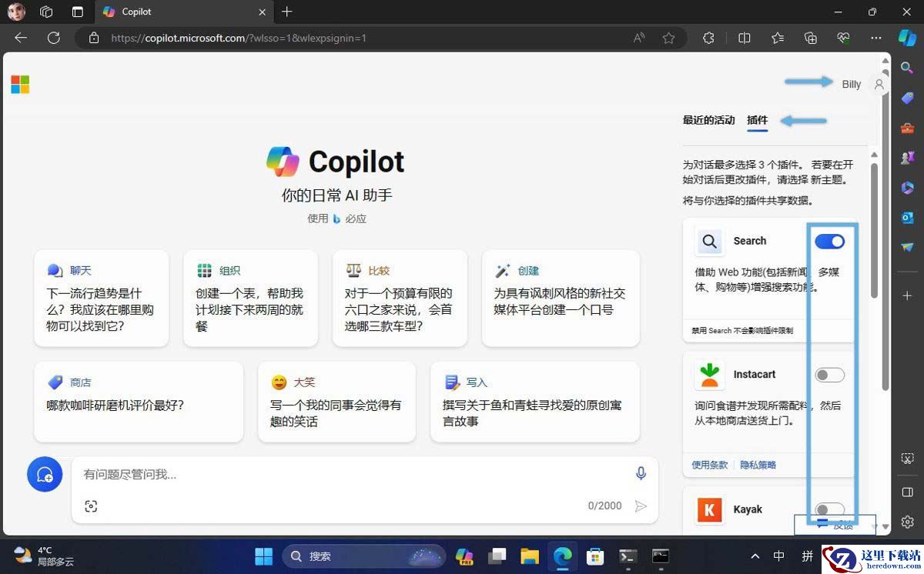Click the send arrow icon
This screenshot has width=924, height=574.
point(640,506)
